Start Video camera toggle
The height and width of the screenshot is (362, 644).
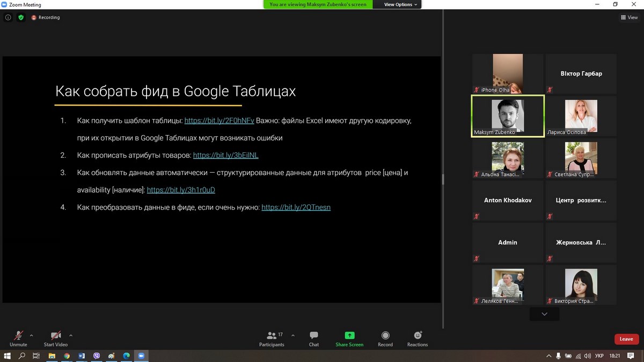click(56, 338)
